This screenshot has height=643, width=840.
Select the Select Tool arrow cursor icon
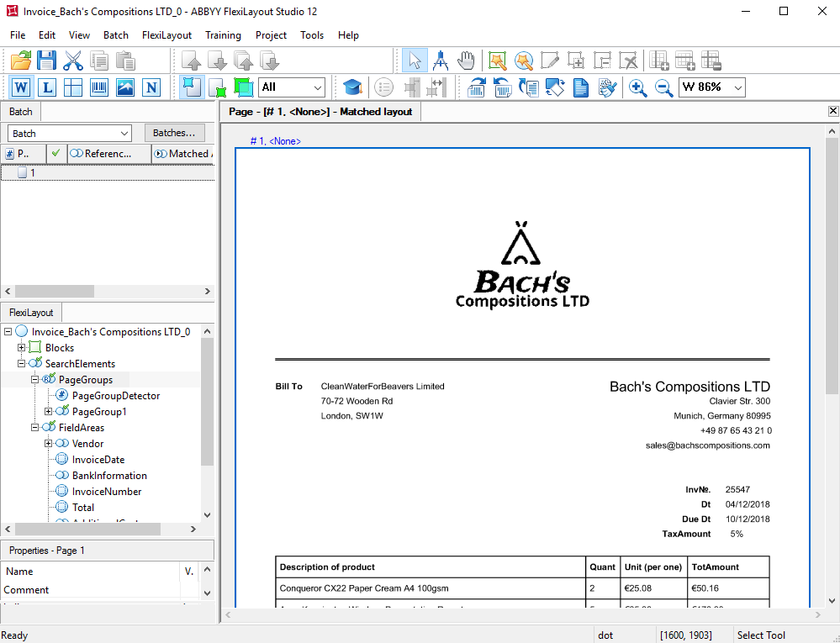pos(415,61)
